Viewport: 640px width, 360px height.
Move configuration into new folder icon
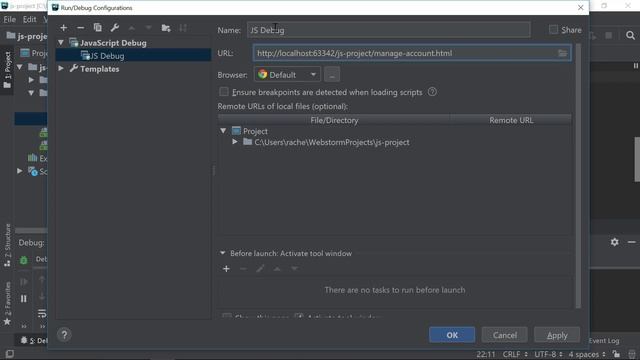click(x=166, y=28)
